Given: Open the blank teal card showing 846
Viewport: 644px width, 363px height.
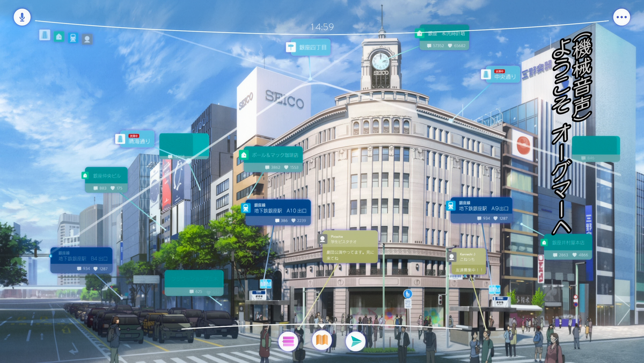Looking at the screenshot, I should [x=596, y=149].
